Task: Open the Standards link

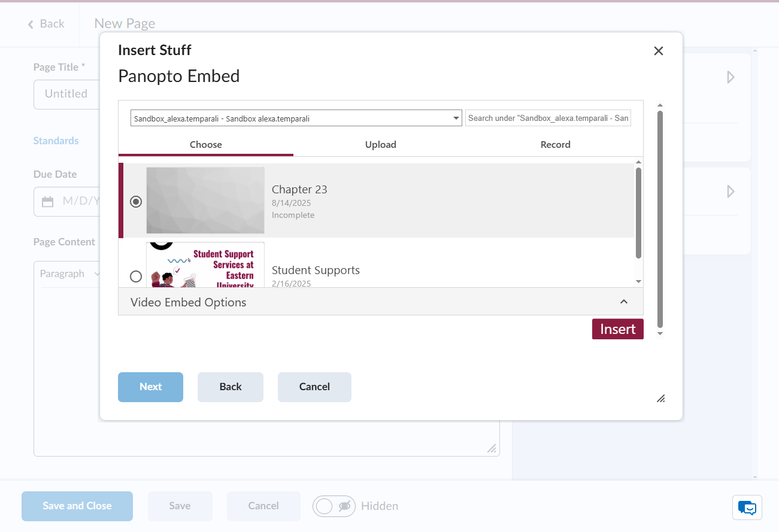Action: (56, 141)
